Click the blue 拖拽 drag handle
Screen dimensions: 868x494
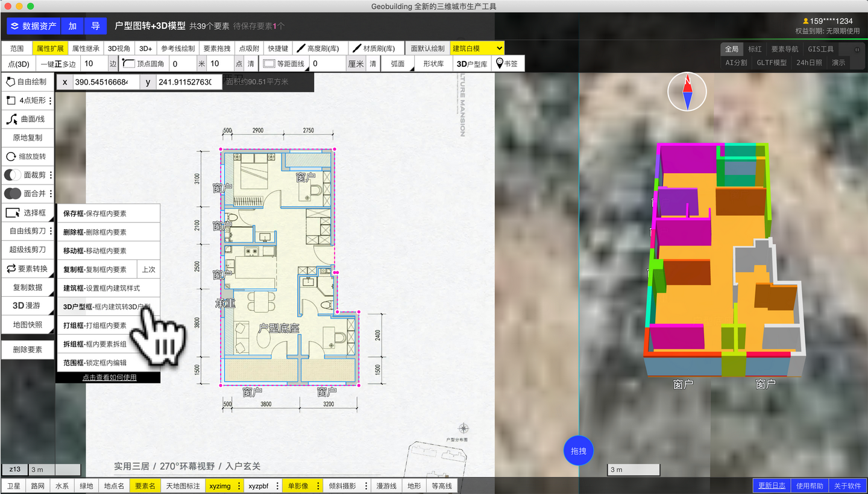[579, 451]
